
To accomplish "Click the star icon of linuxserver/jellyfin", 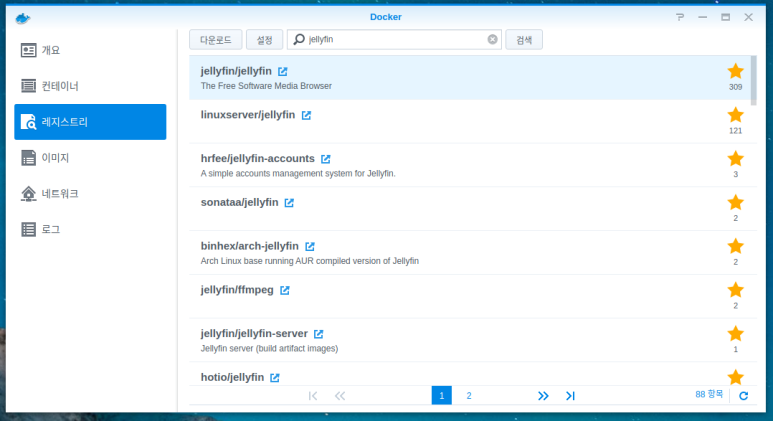I will pos(736,115).
